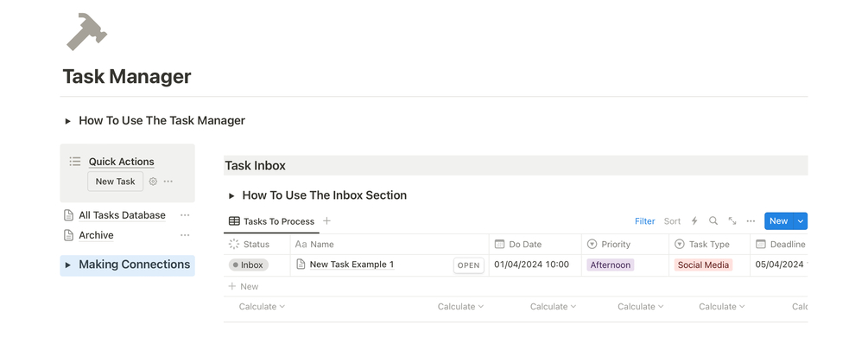
Task: Add a new database view
Action: (326, 220)
